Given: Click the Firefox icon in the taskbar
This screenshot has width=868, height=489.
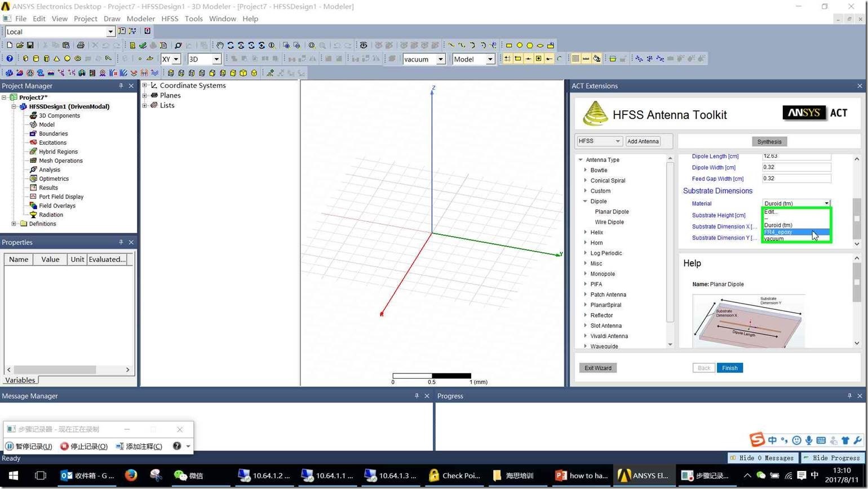Looking at the screenshot, I should pyautogui.click(x=131, y=475).
